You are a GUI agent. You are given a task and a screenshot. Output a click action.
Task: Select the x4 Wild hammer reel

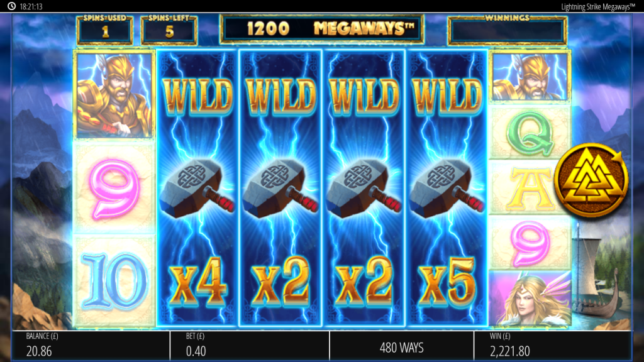[x=197, y=189]
